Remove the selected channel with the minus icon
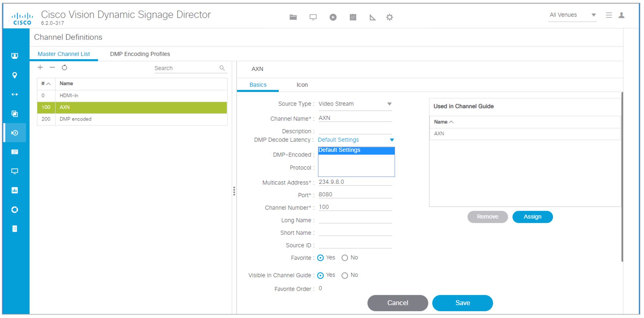Viewport: 644px width, 318px height. 52,67
